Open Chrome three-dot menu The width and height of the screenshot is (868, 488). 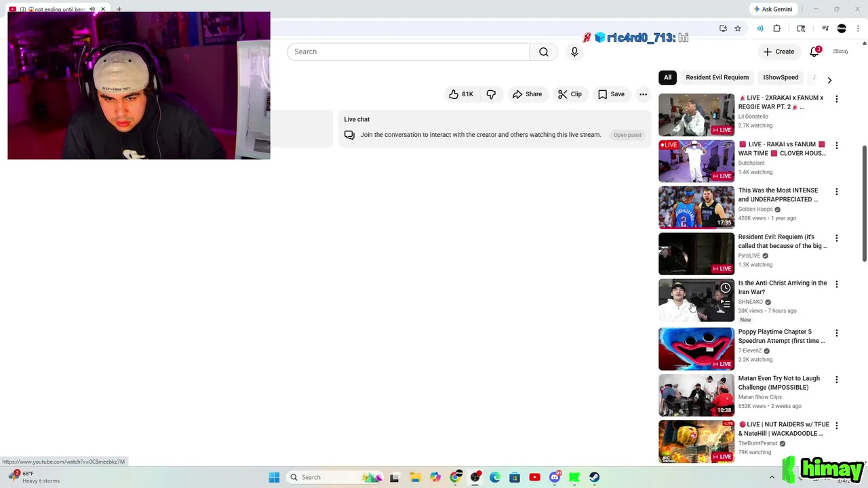coord(858,28)
